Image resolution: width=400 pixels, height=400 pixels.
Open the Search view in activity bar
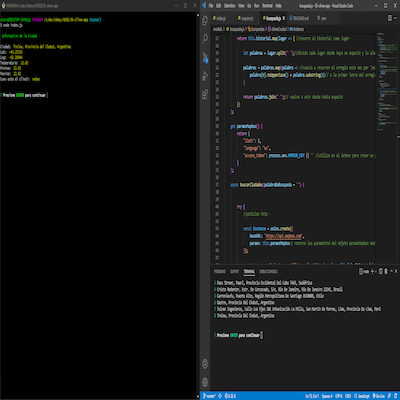pos(205,39)
